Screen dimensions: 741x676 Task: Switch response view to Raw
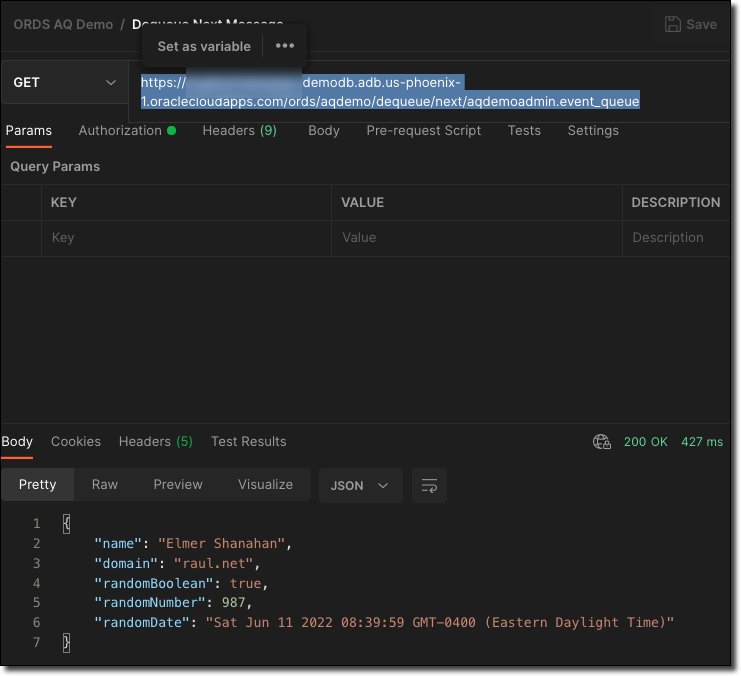click(105, 485)
